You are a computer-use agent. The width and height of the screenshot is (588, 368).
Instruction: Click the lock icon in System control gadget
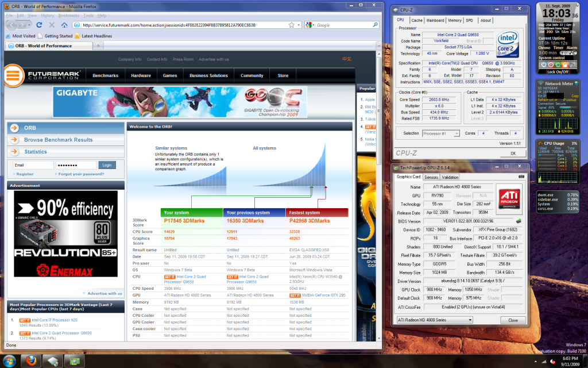point(565,65)
